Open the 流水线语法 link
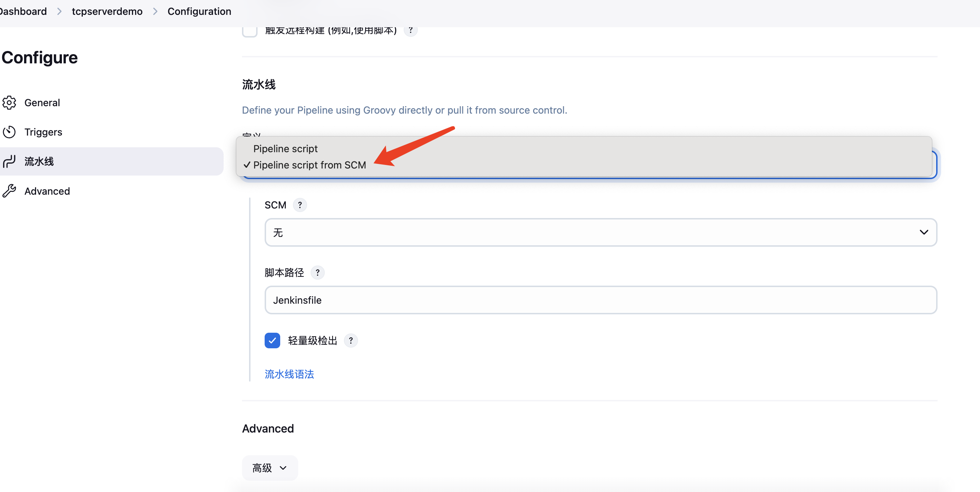The image size is (980, 492). pyautogui.click(x=289, y=374)
